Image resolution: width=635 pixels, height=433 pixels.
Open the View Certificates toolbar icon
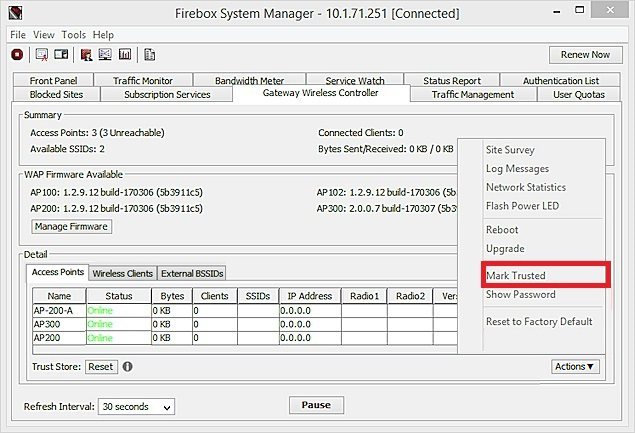[42, 54]
